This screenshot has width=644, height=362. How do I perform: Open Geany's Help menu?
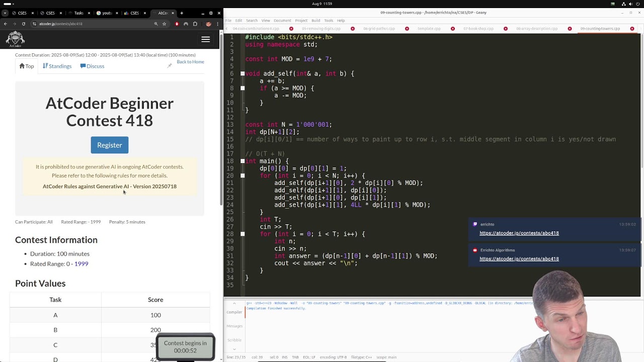(x=341, y=21)
